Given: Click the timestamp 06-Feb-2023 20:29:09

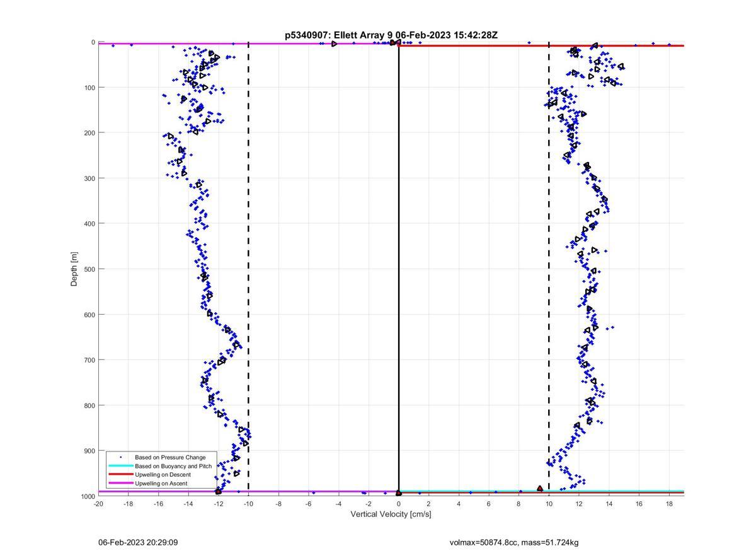Looking at the screenshot, I should pos(138,542).
